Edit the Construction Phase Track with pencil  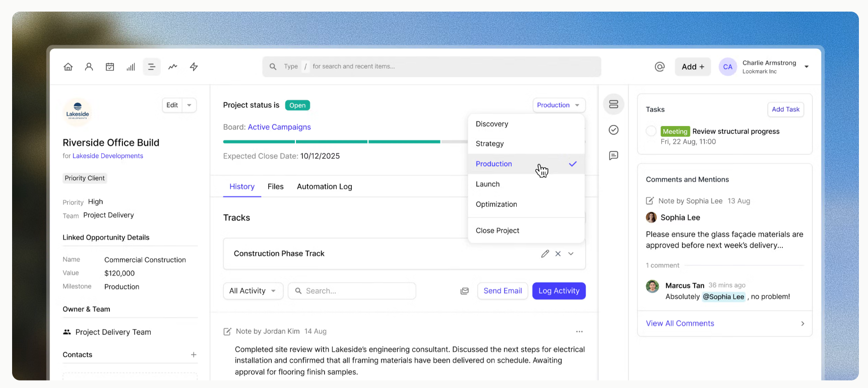click(x=545, y=253)
